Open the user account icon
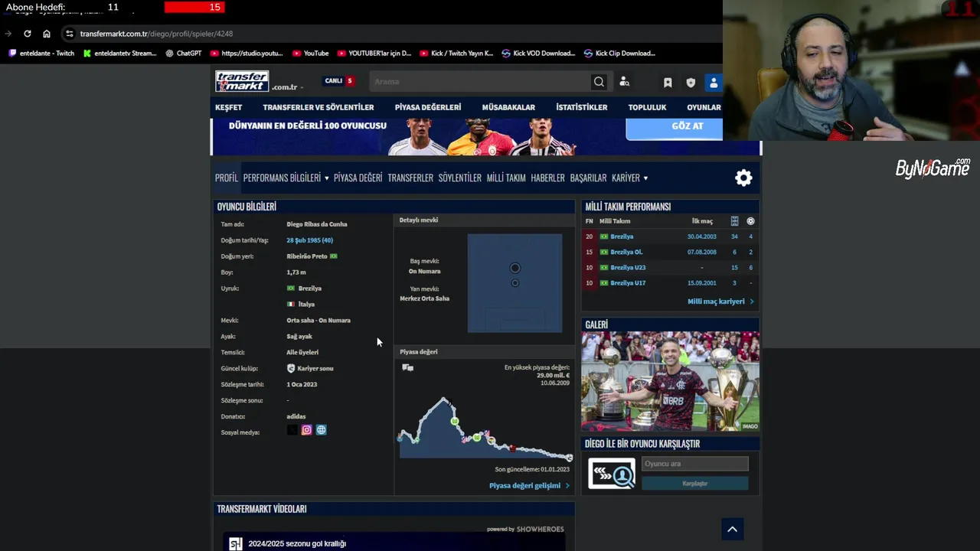Viewport: 980px width, 551px height. coord(714,83)
